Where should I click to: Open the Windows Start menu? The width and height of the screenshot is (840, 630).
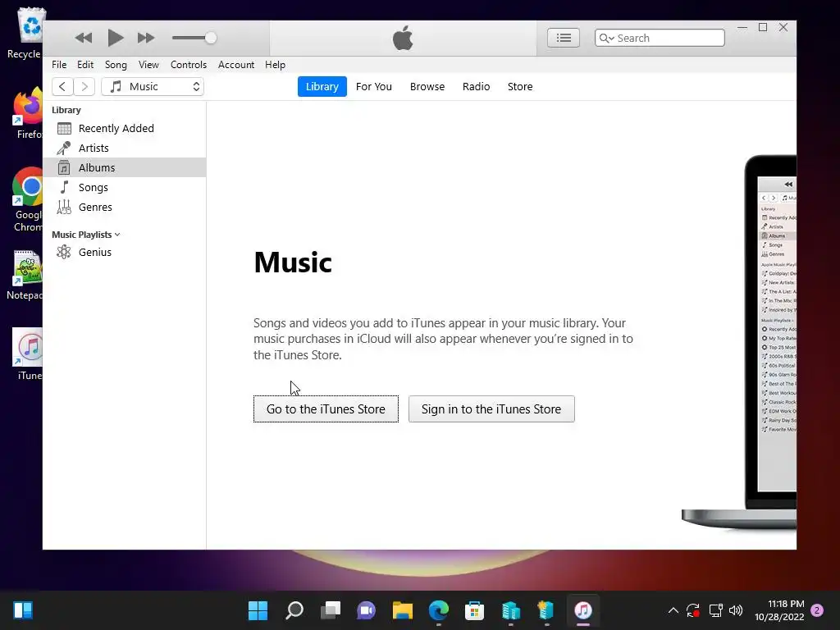[258, 610]
